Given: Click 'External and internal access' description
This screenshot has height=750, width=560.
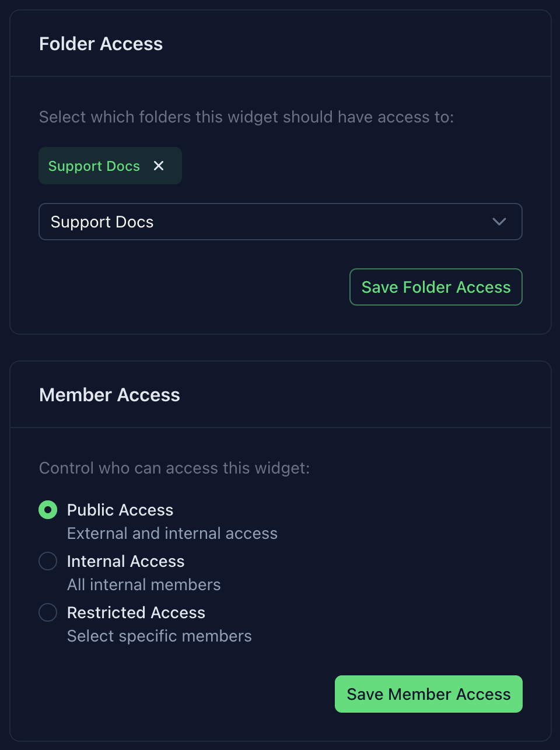Looking at the screenshot, I should pyautogui.click(x=172, y=533).
